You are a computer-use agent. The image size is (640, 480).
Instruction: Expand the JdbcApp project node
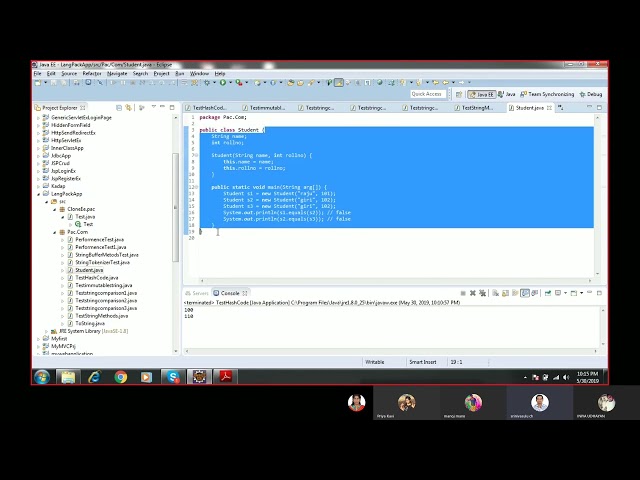click(x=38, y=156)
